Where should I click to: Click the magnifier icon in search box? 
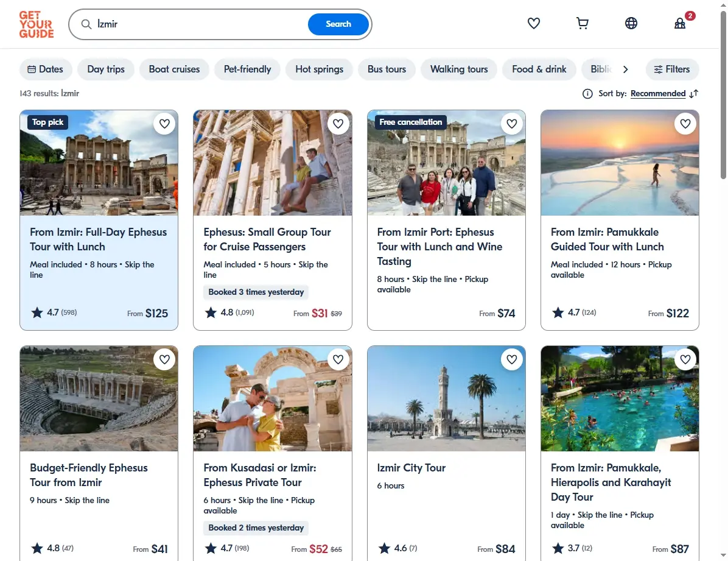[x=86, y=24]
